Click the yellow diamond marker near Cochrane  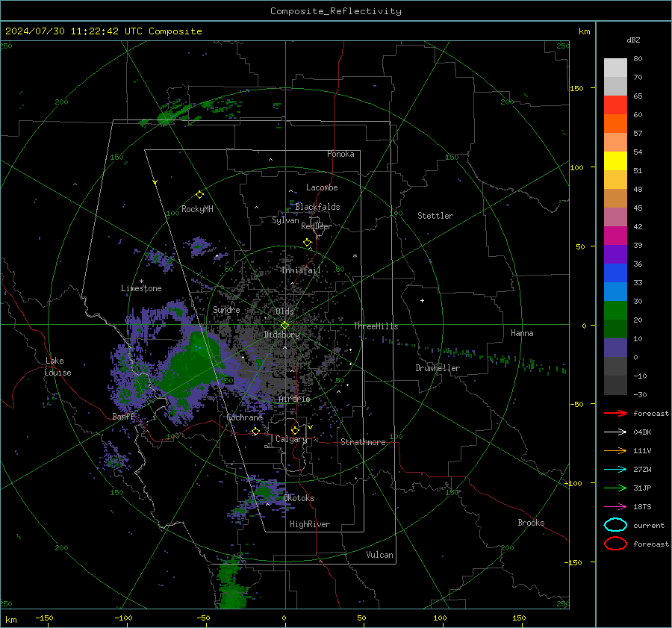click(x=255, y=432)
